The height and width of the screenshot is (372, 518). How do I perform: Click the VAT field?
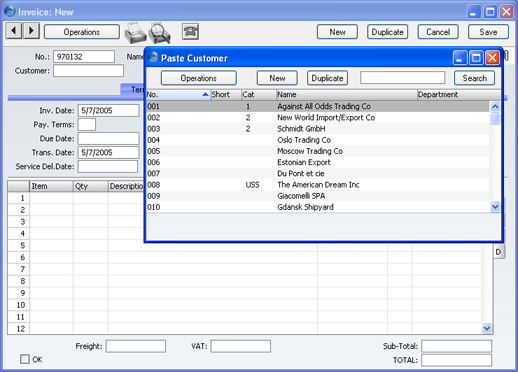[241, 346]
